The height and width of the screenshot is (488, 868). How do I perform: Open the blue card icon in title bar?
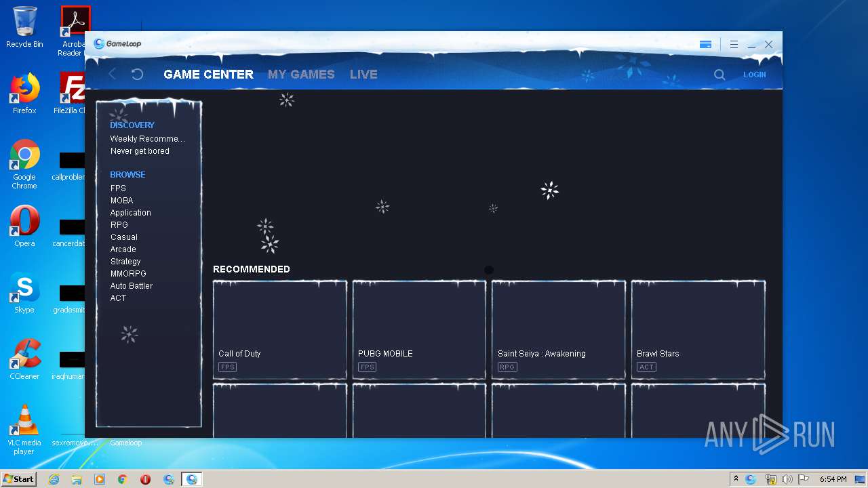[705, 45]
